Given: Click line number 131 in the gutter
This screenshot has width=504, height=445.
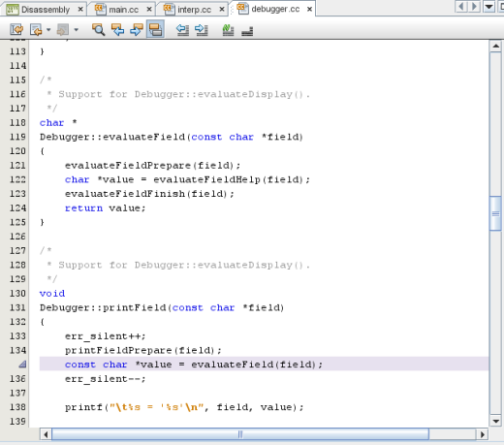Looking at the screenshot, I should pos(17,307).
